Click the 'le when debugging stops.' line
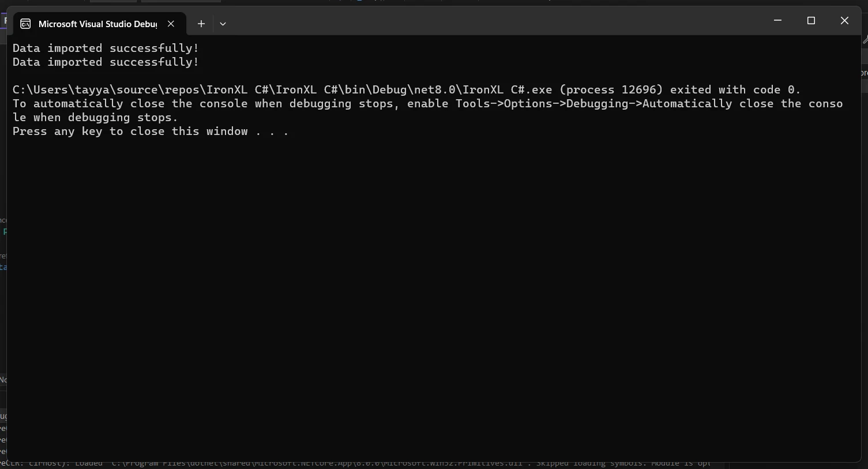Viewport: 868px width, 469px height. (95, 118)
